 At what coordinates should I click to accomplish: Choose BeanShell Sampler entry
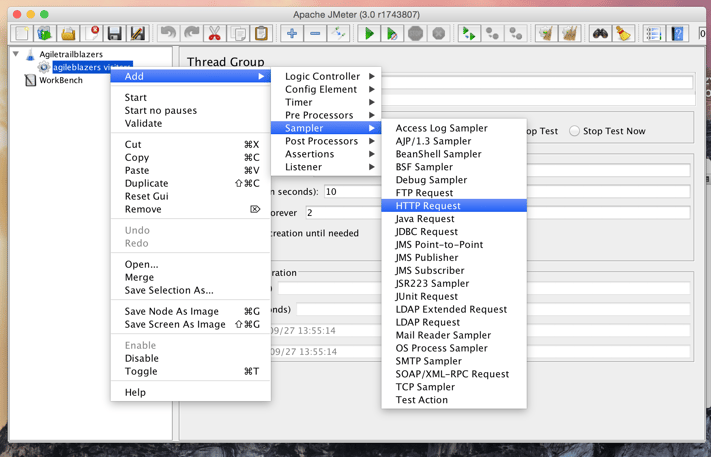tap(454, 154)
